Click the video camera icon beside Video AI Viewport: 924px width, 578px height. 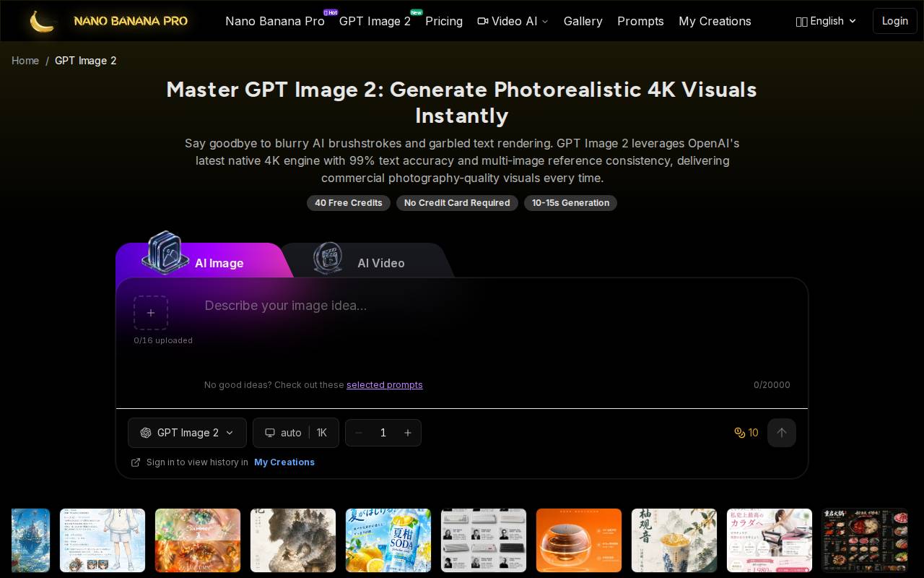tap(483, 21)
